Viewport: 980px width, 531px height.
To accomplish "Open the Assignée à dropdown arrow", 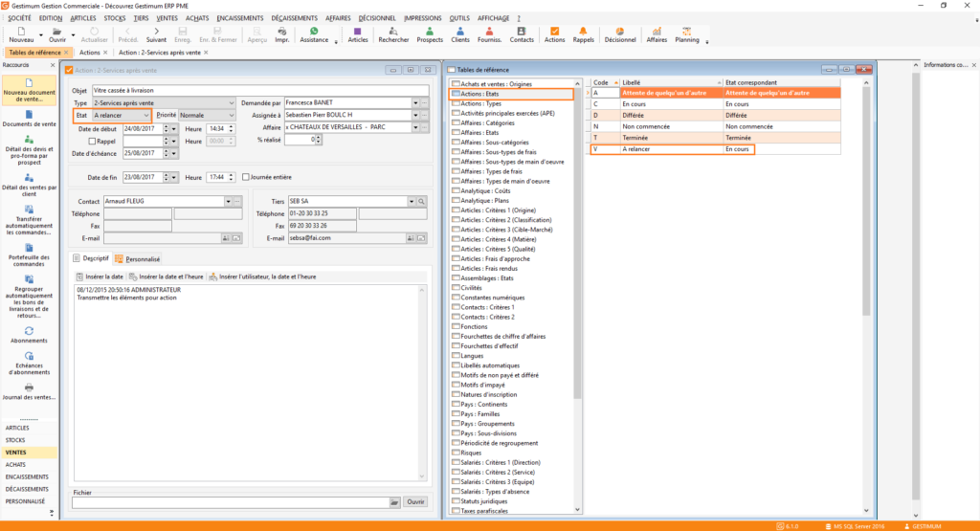I will click(x=415, y=116).
